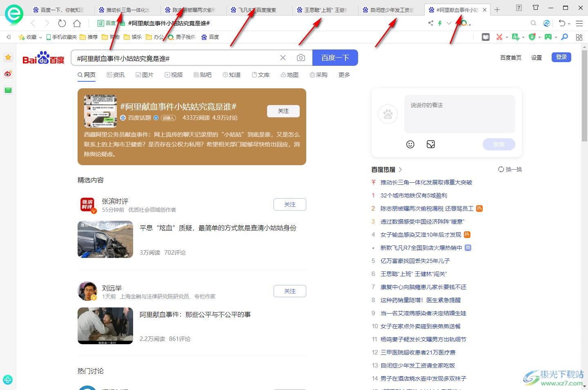The width and height of the screenshot is (588, 390).
Task: Open the hamburger main menu icon
Action: pyautogui.click(x=579, y=23)
